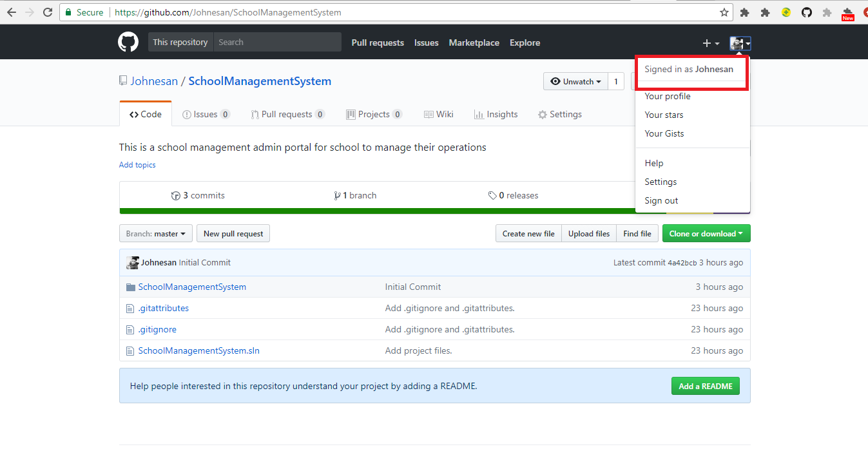Click the GitHub octocat logo

pos(128,43)
